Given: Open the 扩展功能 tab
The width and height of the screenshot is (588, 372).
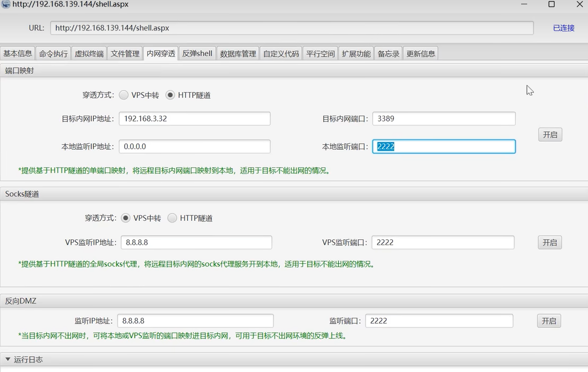Looking at the screenshot, I should click(x=356, y=53).
